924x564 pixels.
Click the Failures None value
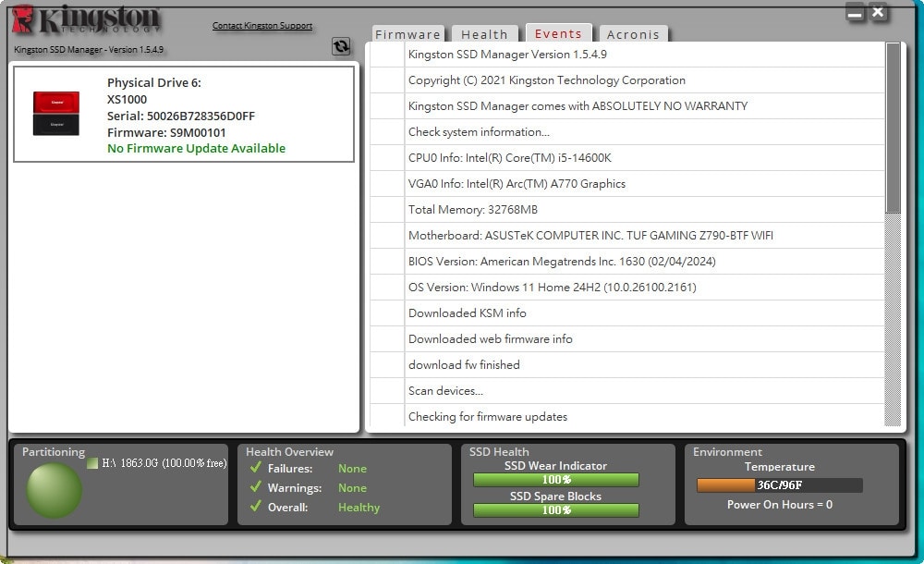tap(352, 469)
